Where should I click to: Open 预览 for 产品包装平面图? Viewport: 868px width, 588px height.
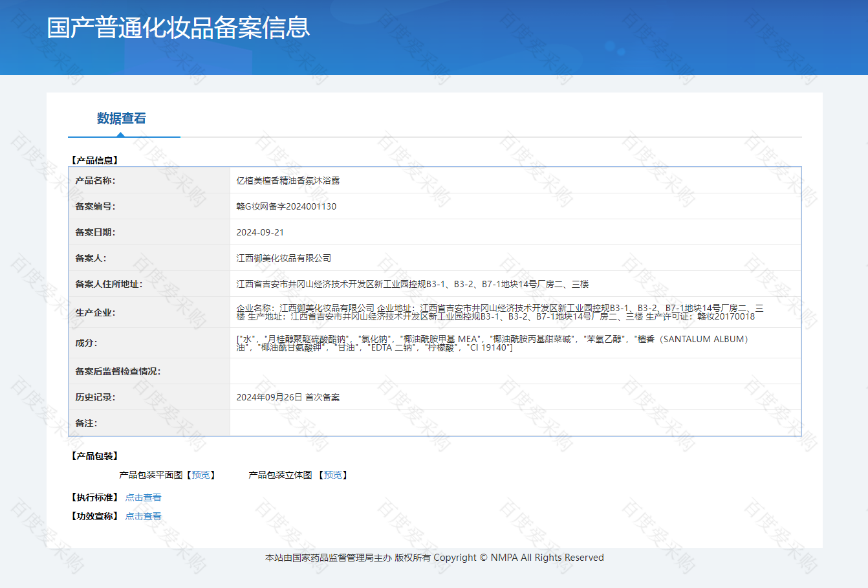tap(201, 475)
